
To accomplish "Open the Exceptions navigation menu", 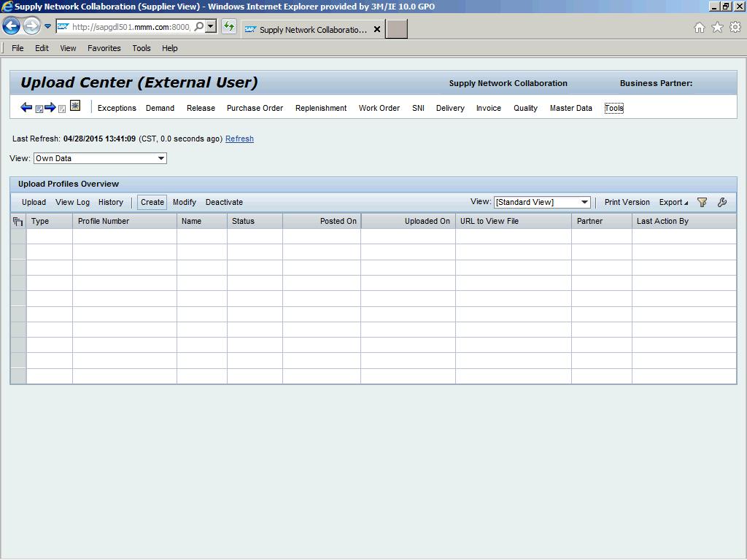I will [117, 108].
